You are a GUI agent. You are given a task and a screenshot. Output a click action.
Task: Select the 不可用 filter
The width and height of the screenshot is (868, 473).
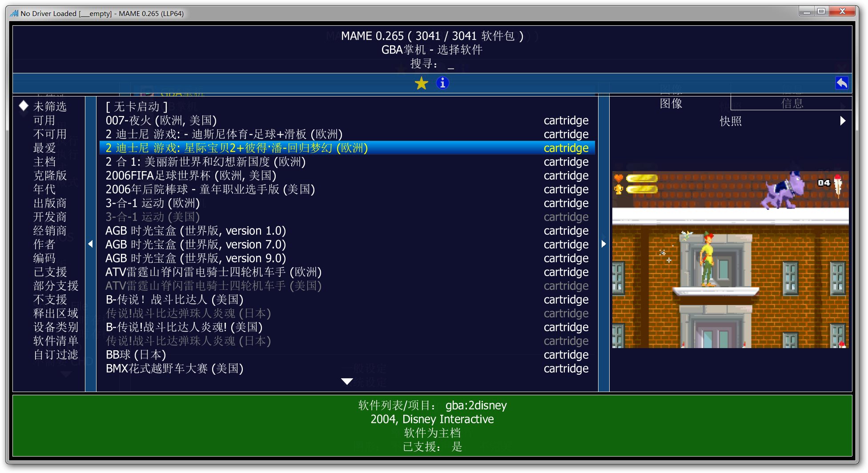tap(50, 134)
